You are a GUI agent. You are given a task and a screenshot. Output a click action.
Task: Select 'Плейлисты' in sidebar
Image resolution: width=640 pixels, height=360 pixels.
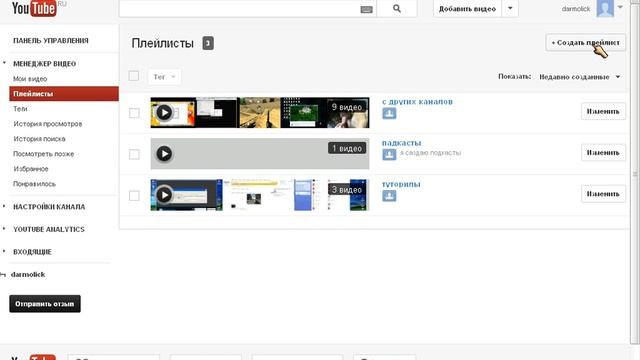64,93
